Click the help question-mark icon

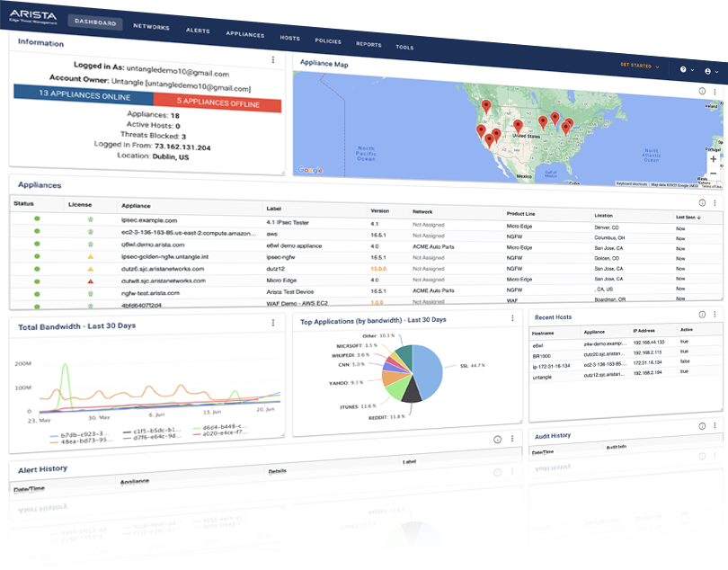coord(684,69)
